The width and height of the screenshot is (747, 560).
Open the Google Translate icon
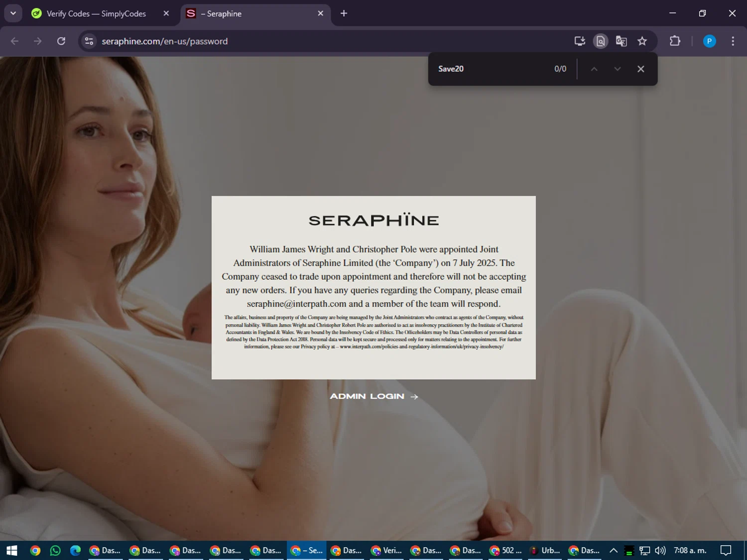point(621,41)
